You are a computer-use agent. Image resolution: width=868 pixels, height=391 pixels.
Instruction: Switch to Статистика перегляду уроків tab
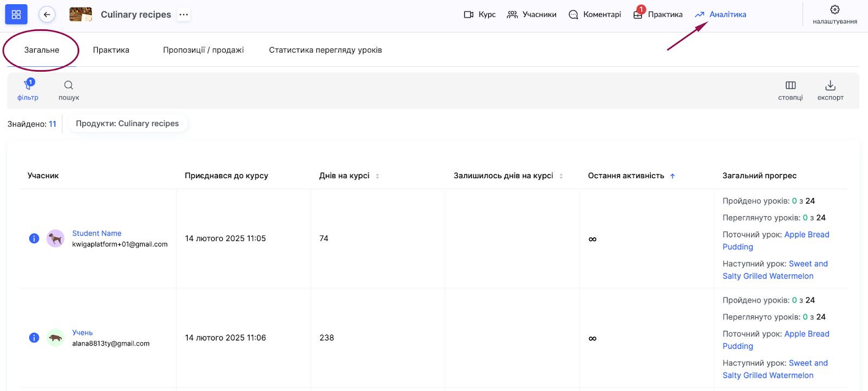coord(325,50)
